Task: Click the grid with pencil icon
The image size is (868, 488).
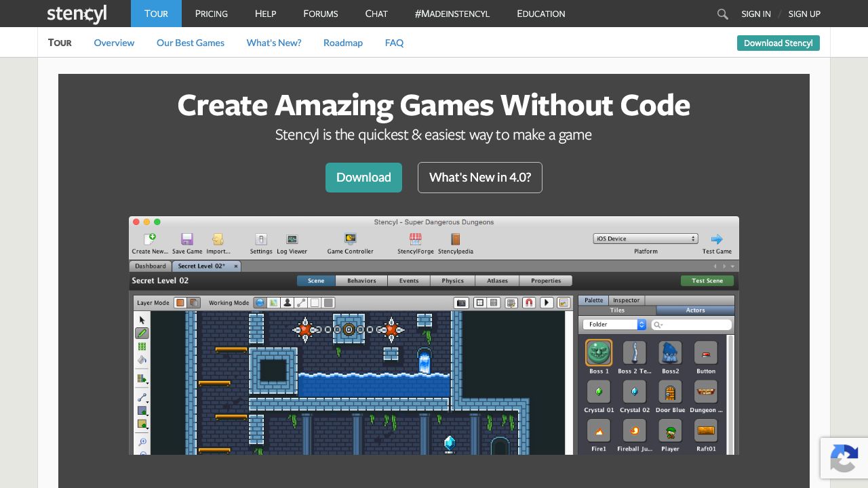Action: tap(511, 302)
